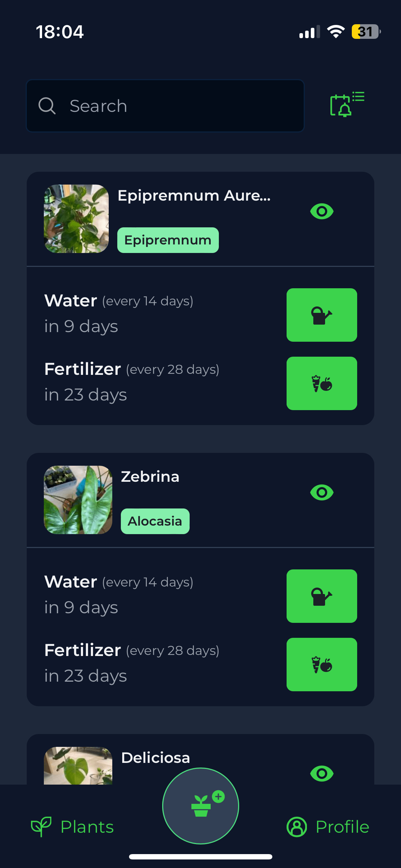The image size is (401, 868).
Task: Select the Epipremnum genus tag
Action: pos(168,240)
